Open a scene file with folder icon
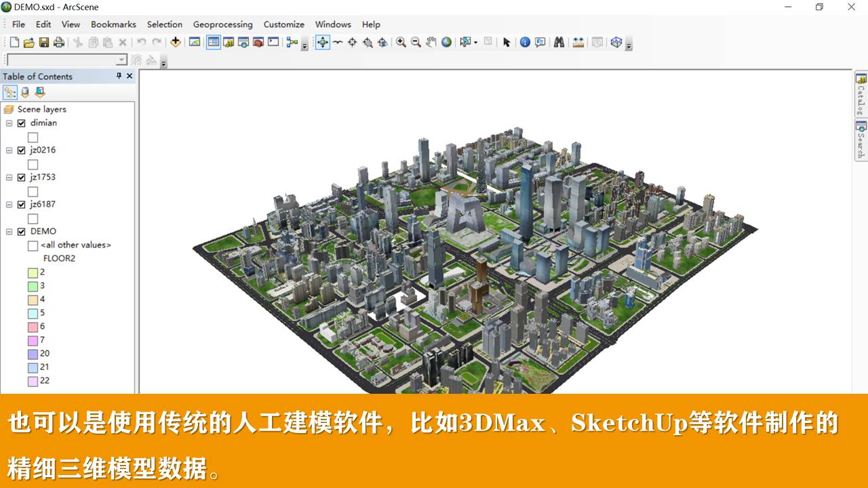The width and height of the screenshot is (868, 488). click(x=28, y=42)
